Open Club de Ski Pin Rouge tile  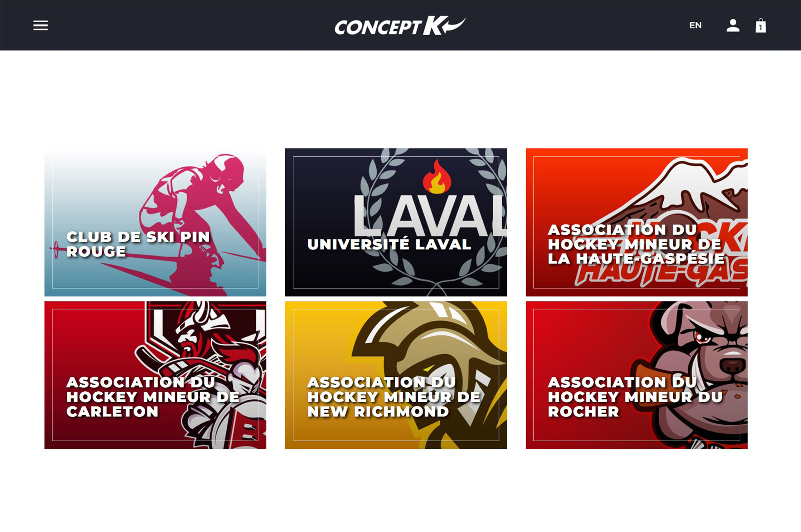tap(155, 222)
